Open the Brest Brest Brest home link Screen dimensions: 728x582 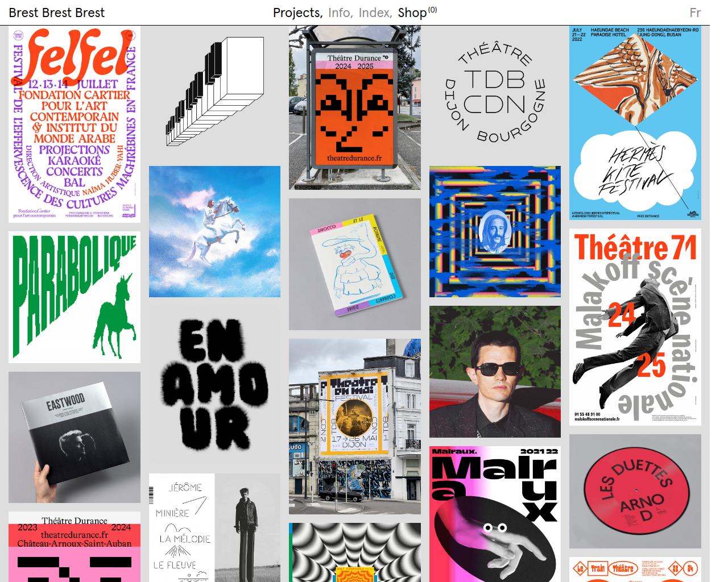pyautogui.click(x=57, y=13)
